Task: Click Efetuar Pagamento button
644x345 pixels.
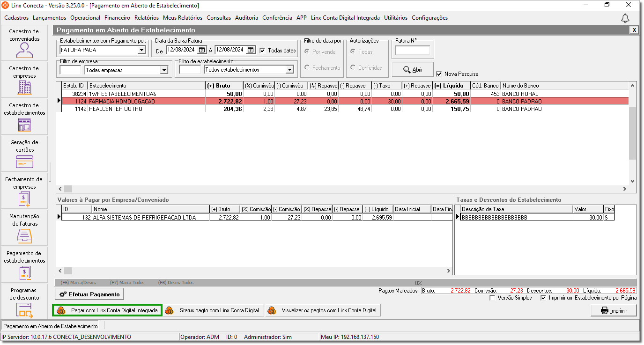Action: pyautogui.click(x=90, y=294)
